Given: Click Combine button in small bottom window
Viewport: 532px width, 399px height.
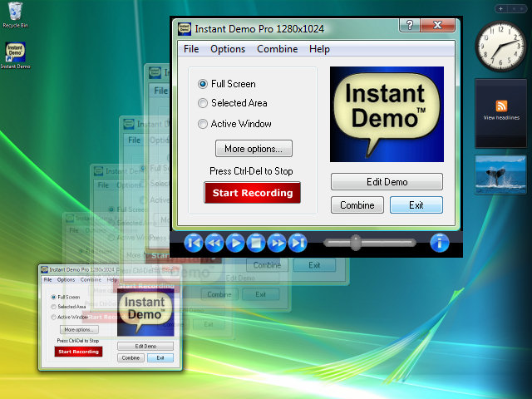Looking at the screenshot, I should pyautogui.click(x=131, y=358).
